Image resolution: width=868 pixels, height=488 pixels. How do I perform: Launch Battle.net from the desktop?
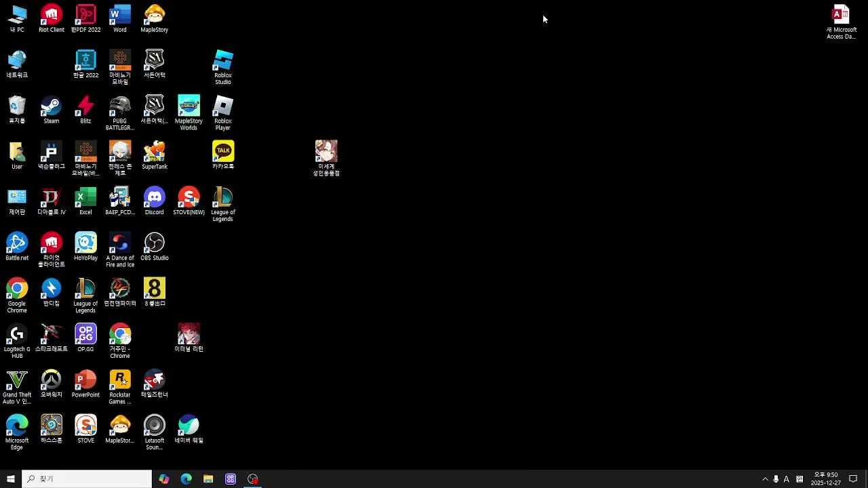pos(17,247)
